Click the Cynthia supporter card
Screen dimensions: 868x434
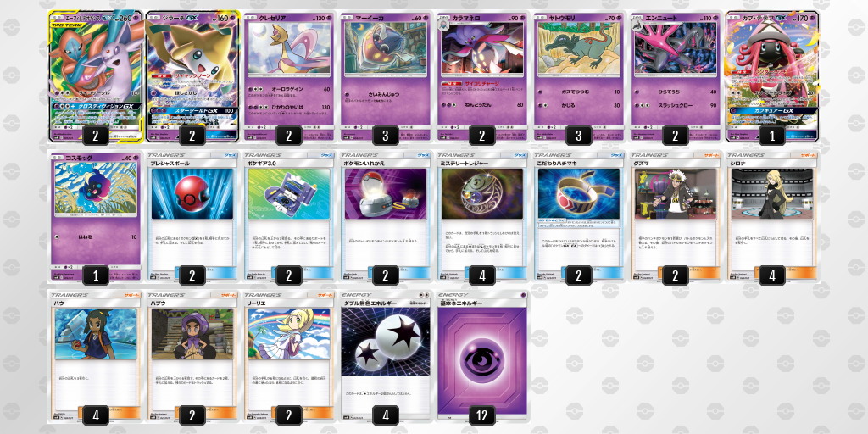tap(771, 216)
